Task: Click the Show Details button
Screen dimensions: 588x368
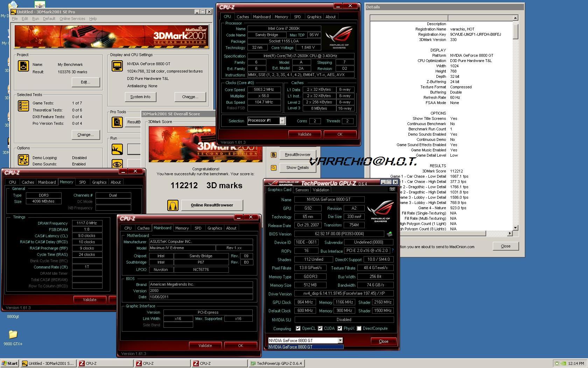Action: point(297,168)
